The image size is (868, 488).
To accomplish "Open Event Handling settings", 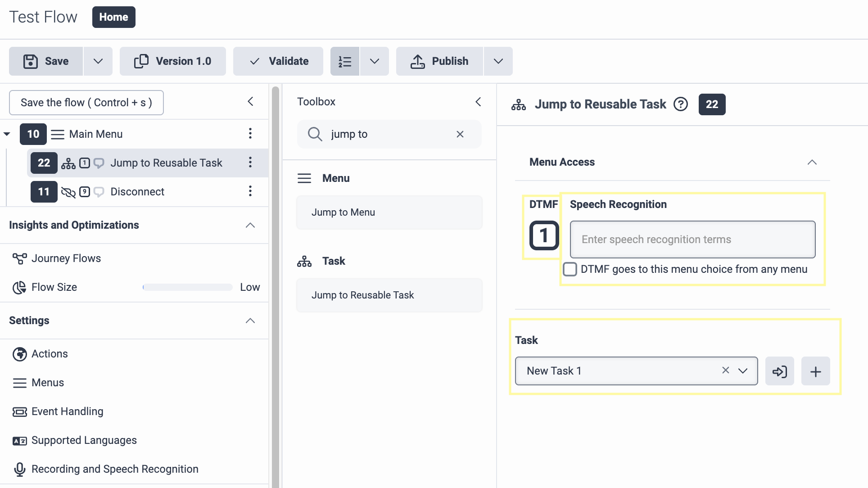I will click(x=67, y=411).
